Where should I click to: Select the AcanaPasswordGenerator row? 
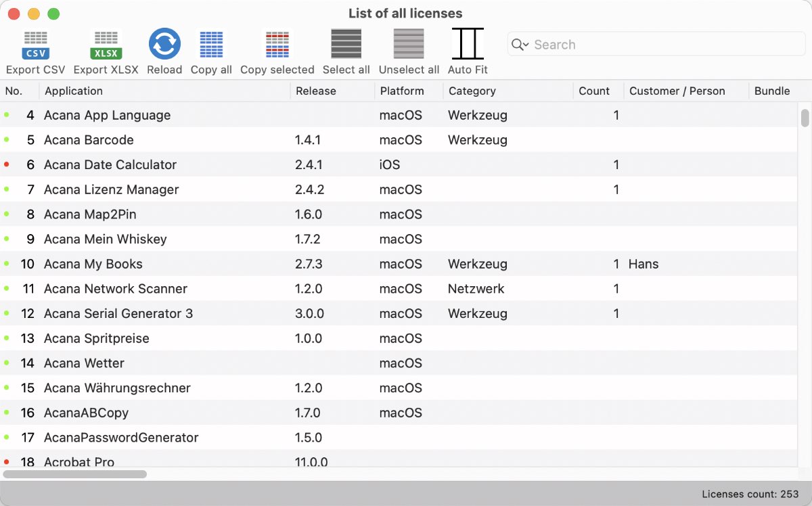(399, 438)
